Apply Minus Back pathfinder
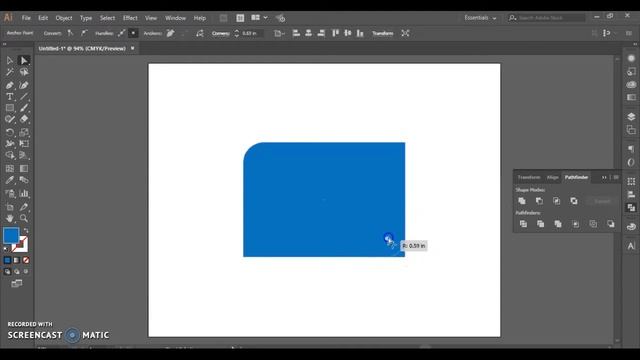 click(x=611, y=224)
